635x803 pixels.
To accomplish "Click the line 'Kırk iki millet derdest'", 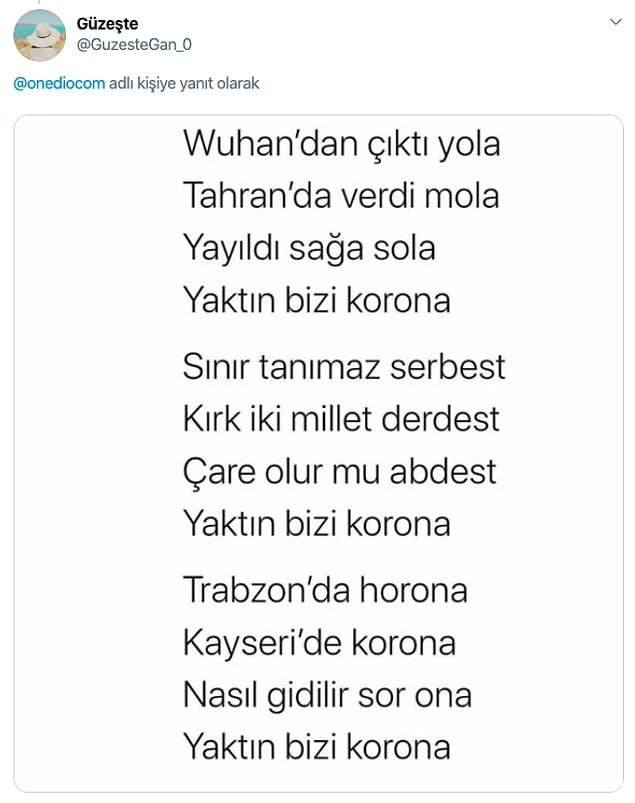I will click(341, 419).
